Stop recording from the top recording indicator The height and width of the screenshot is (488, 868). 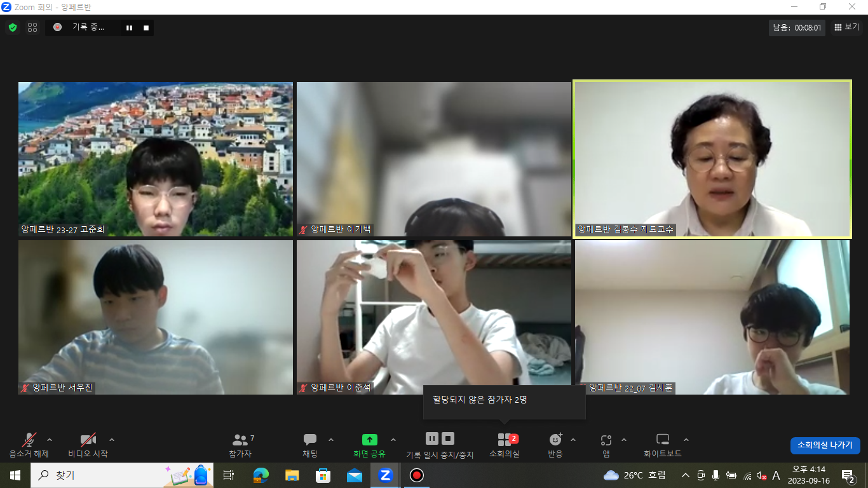146,28
